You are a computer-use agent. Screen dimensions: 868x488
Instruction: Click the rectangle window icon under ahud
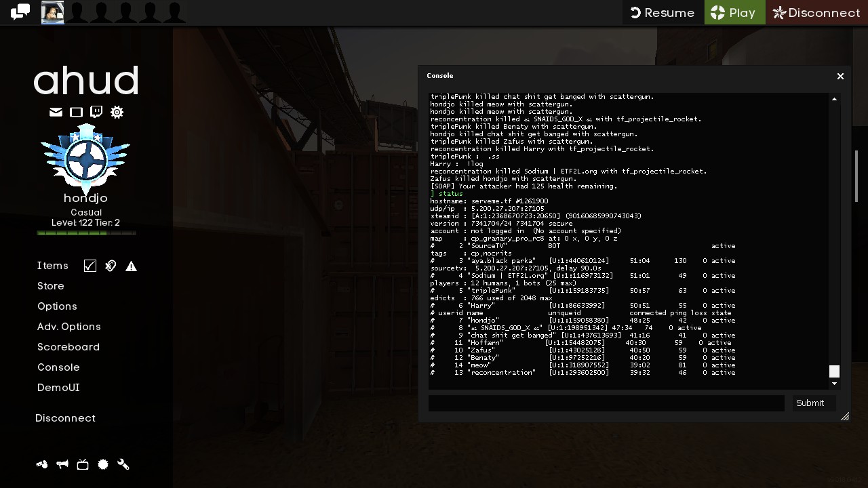click(76, 112)
